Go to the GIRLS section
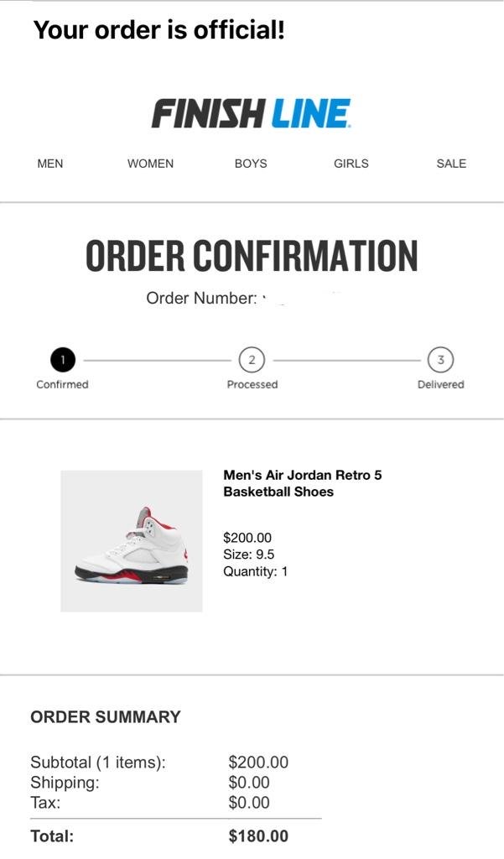Image resolution: width=504 pixels, height=859 pixels. (351, 164)
